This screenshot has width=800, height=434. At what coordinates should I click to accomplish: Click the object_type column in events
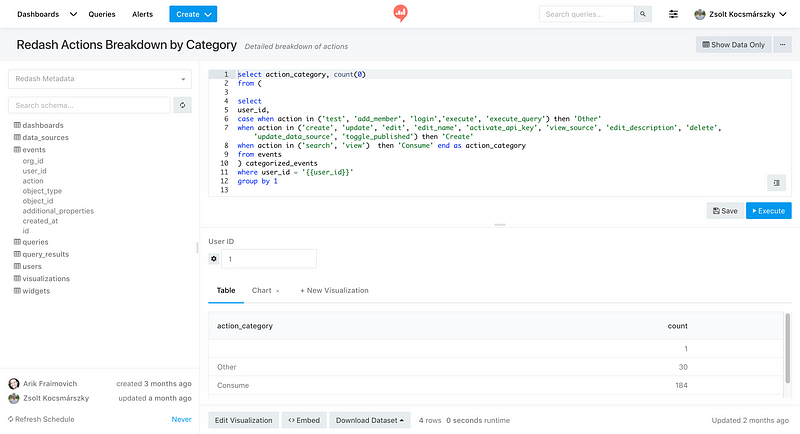[x=42, y=191]
